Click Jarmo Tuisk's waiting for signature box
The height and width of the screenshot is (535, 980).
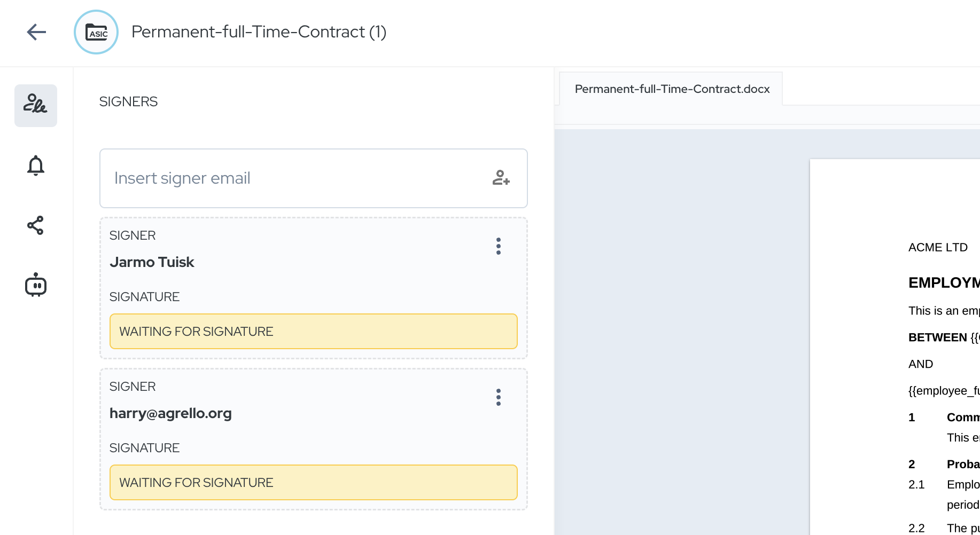coord(313,332)
